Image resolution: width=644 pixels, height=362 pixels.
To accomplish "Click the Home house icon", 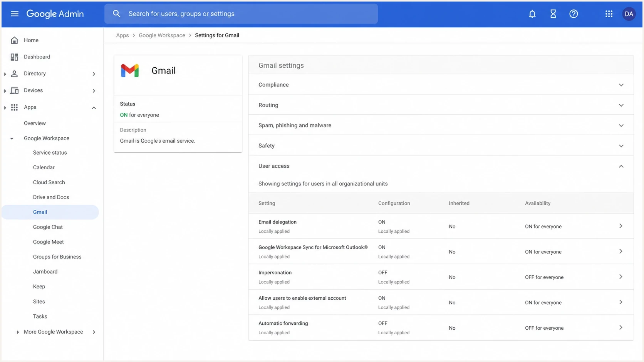I will (14, 40).
